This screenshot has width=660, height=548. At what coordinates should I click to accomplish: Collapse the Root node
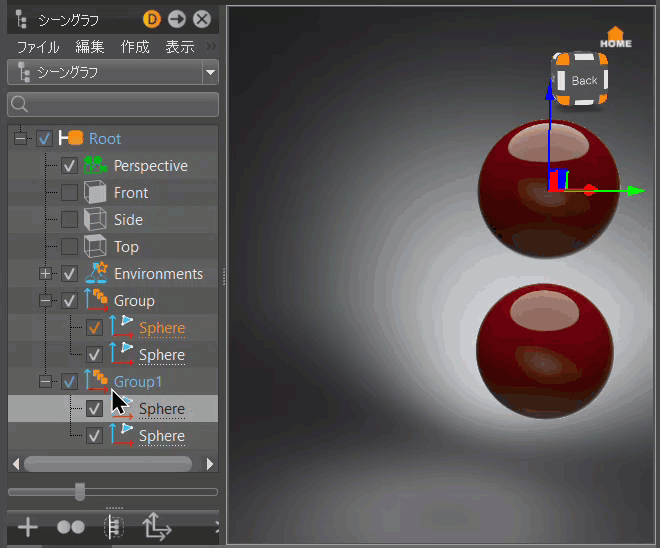click(20, 138)
